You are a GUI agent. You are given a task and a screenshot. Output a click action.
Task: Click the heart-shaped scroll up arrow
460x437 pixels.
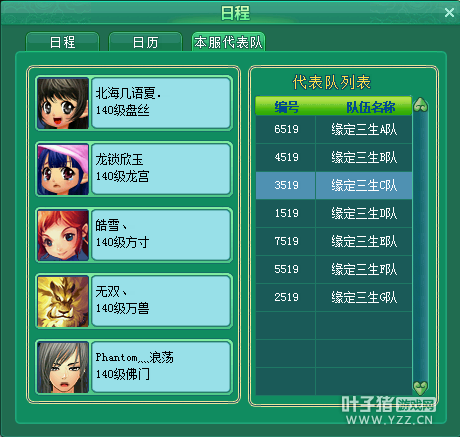[420, 105]
